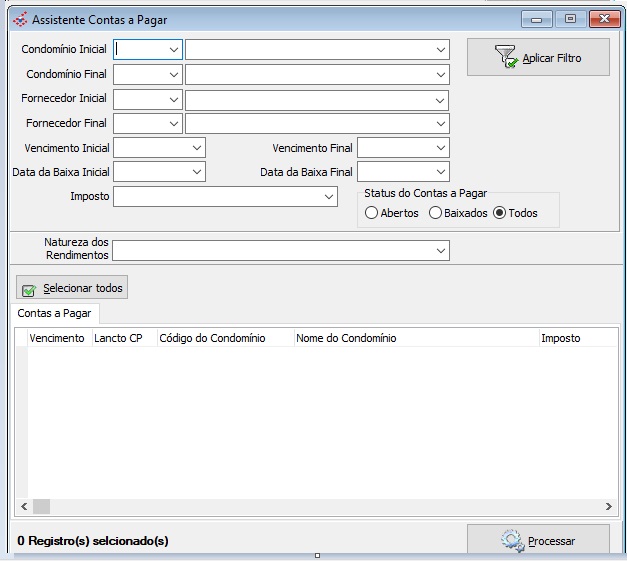Open the Data da Baixa Final dropdown
Screen dimensions: 627x561
(440, 172)
